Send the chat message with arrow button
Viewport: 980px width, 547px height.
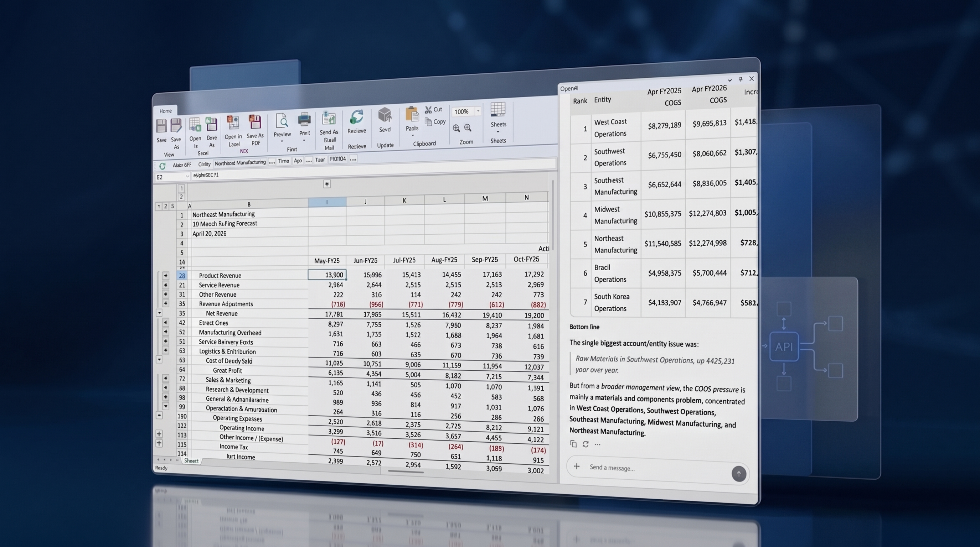738,474
